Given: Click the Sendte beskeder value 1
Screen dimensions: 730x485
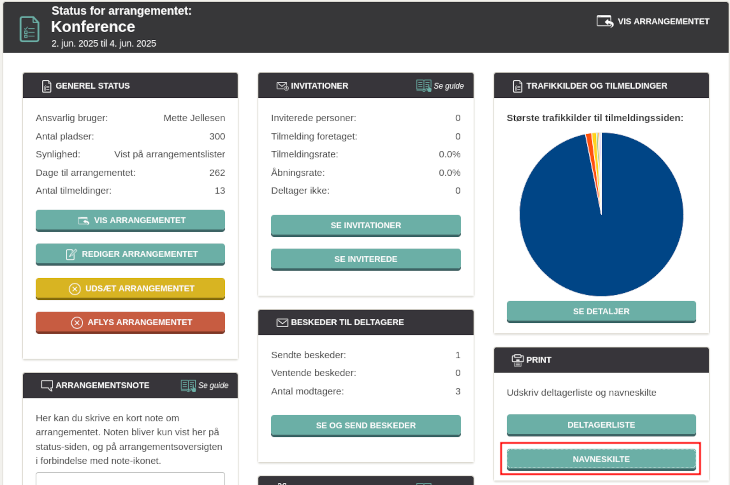Looking at the screenshot, I should click(458, 355).
